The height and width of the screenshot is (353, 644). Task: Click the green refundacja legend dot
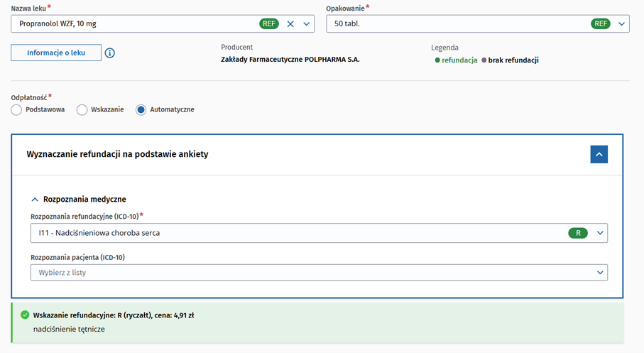(x=437, y=60)
